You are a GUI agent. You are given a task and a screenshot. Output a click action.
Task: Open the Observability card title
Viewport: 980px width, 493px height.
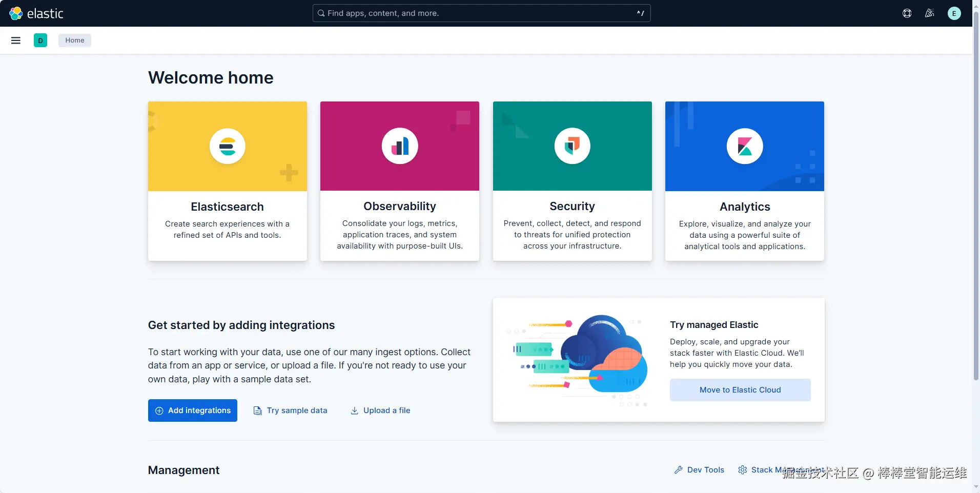[x=400, y=206]
